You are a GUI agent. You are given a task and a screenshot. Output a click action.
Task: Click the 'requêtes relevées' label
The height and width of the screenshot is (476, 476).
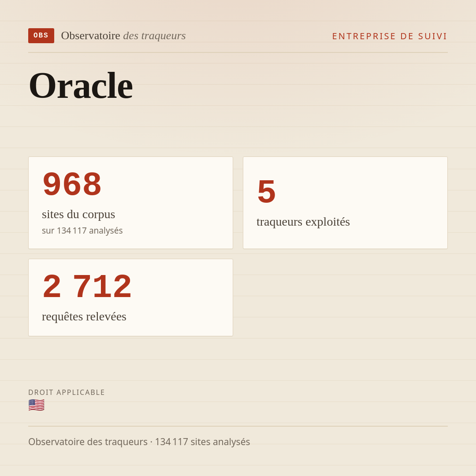(x=84, y=316)
